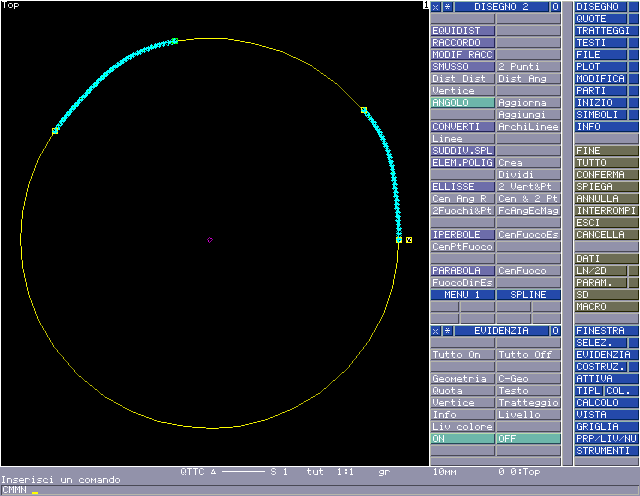
Task: Click the COL. color button
Action: pyautogui.click(x=621, y=391)
